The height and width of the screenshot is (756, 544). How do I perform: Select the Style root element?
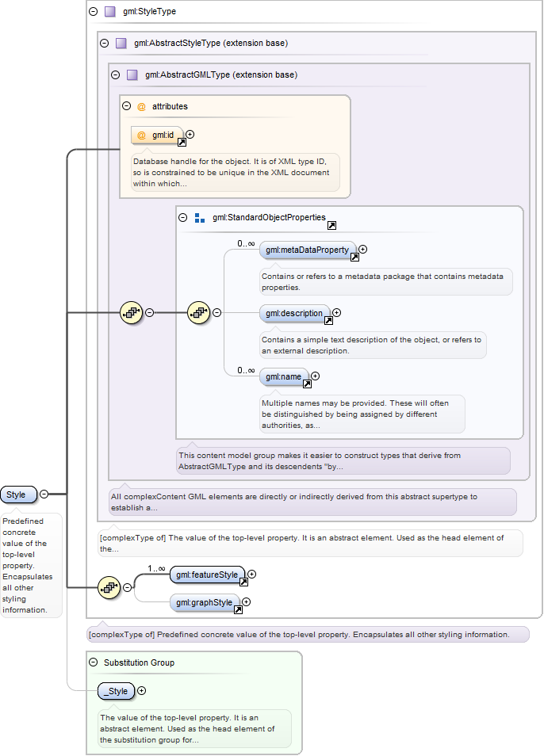[x=19, y=494]
